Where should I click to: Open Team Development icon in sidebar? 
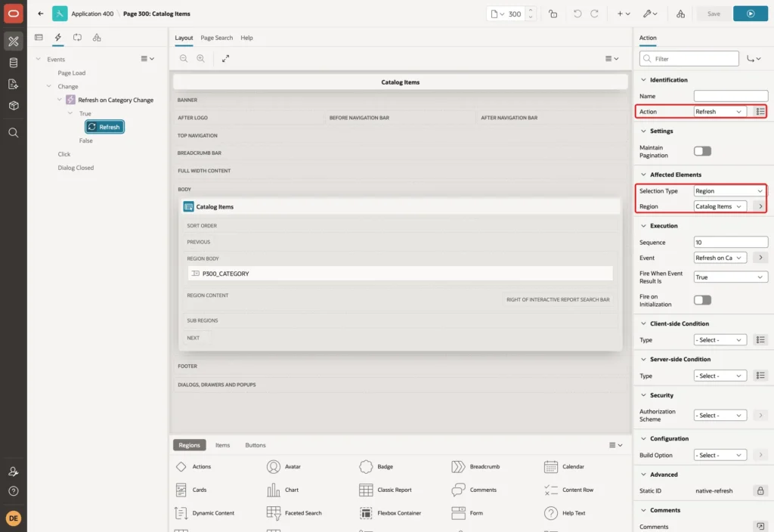14,85
